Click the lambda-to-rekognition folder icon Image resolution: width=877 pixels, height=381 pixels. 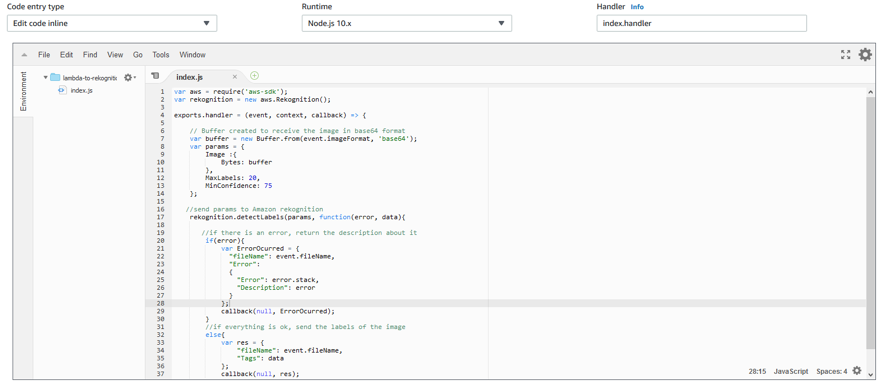55,78
